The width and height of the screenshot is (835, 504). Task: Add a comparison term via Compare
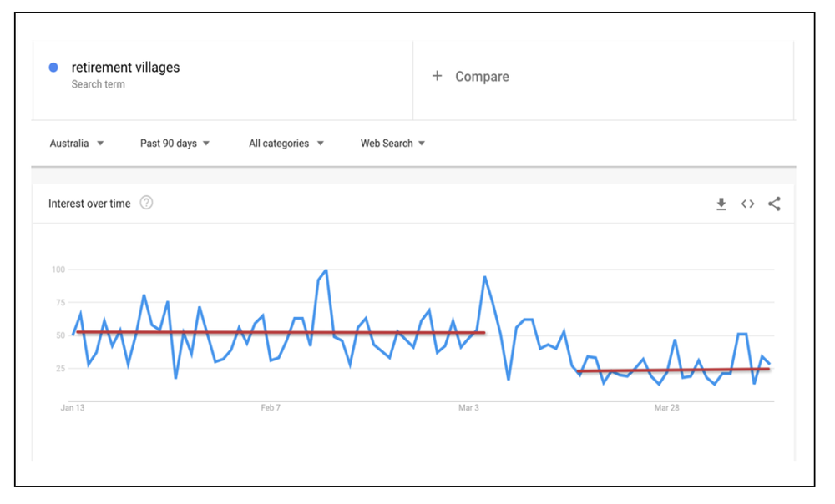(x=482, y=76)
